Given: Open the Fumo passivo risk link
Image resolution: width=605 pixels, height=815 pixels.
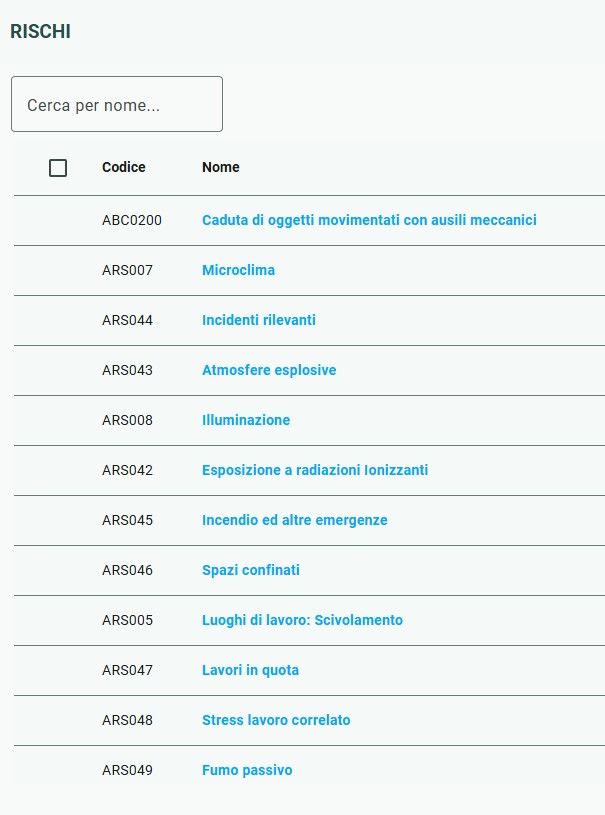Looking at the screenshot, I should point(247,770).
